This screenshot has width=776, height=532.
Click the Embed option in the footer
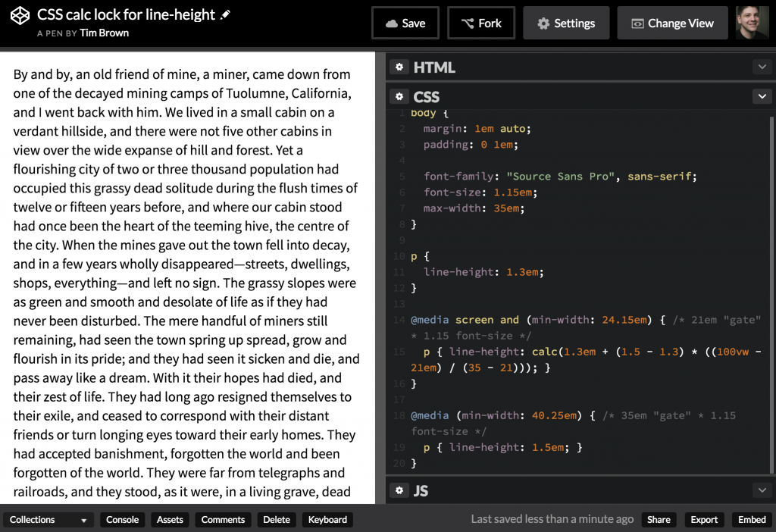tap(750, 519)
